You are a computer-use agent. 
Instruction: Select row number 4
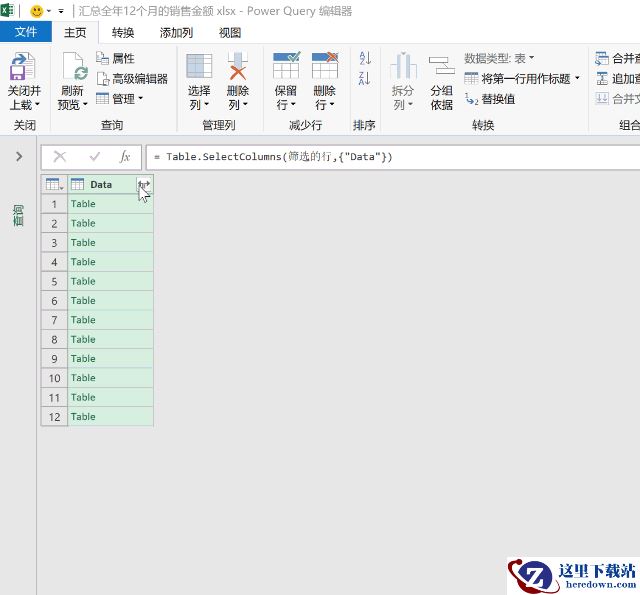click(54, 262)
